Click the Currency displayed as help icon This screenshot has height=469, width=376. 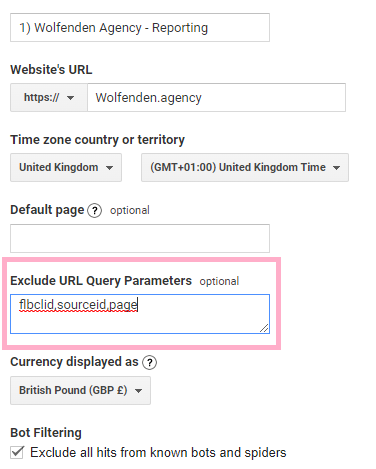(149, 362)
